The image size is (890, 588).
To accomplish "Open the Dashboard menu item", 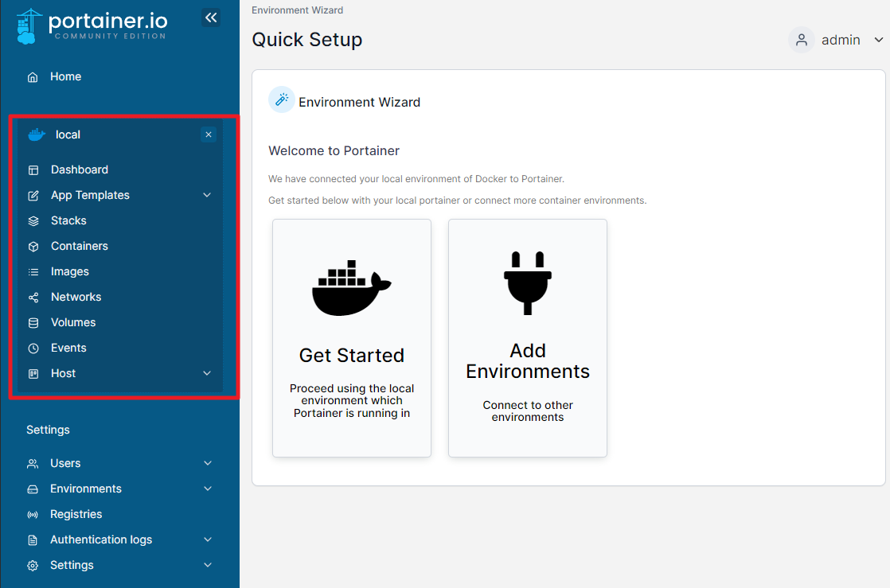I will [x=80, y=169].
